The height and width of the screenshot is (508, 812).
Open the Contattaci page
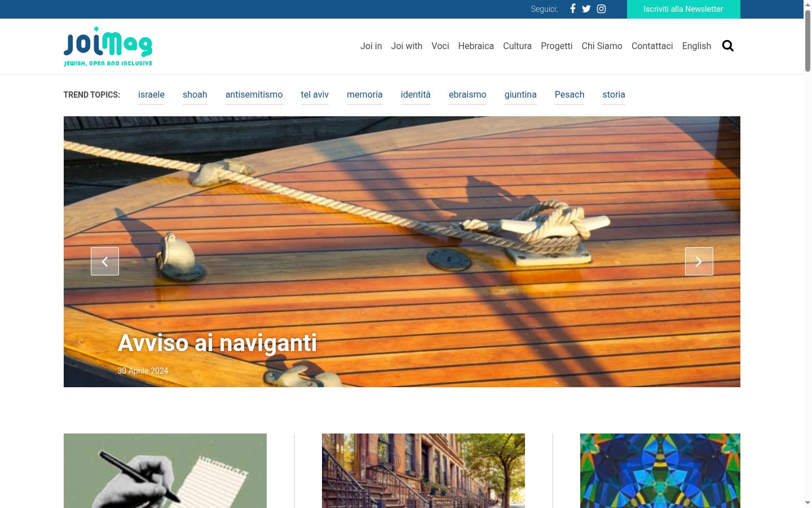pos(652,46)
